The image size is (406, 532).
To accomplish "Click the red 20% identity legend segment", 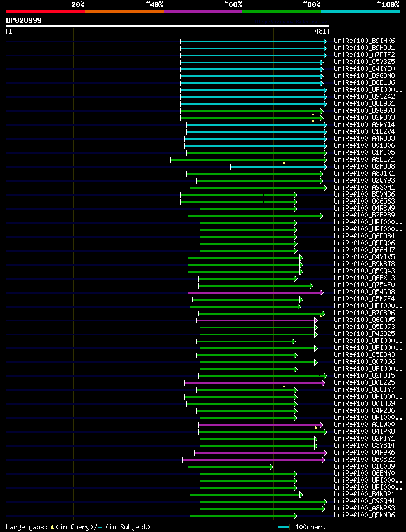I will click(x=46, y=11).
